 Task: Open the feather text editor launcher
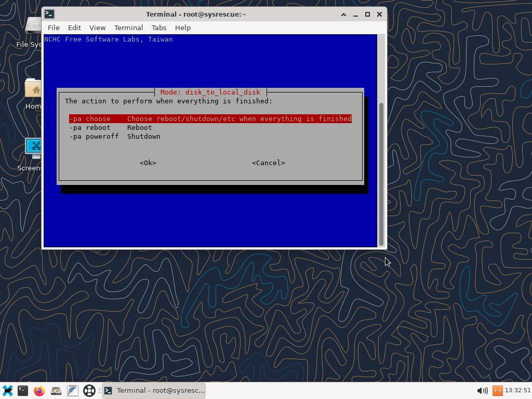coord(73,390)
